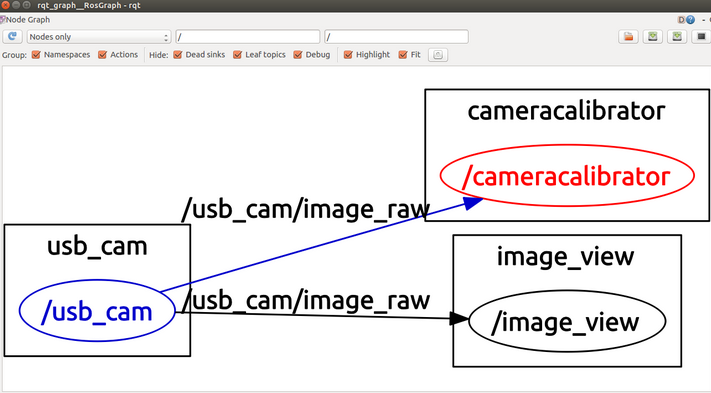Image resolution: width=711 pixels, height=393 pixels.
Task: Toggle the Debug hide checkbox
Action: pos(297,55)
